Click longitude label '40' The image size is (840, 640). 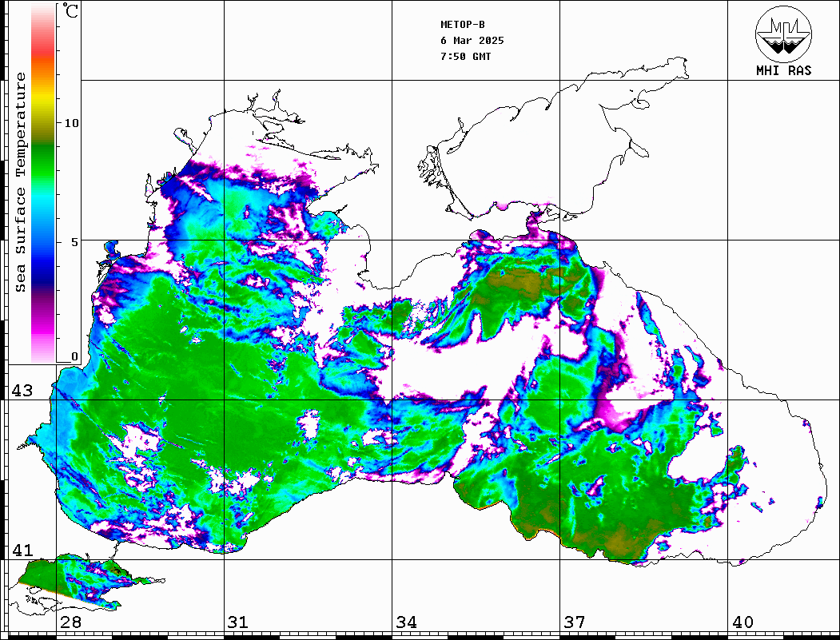(742, 622)
